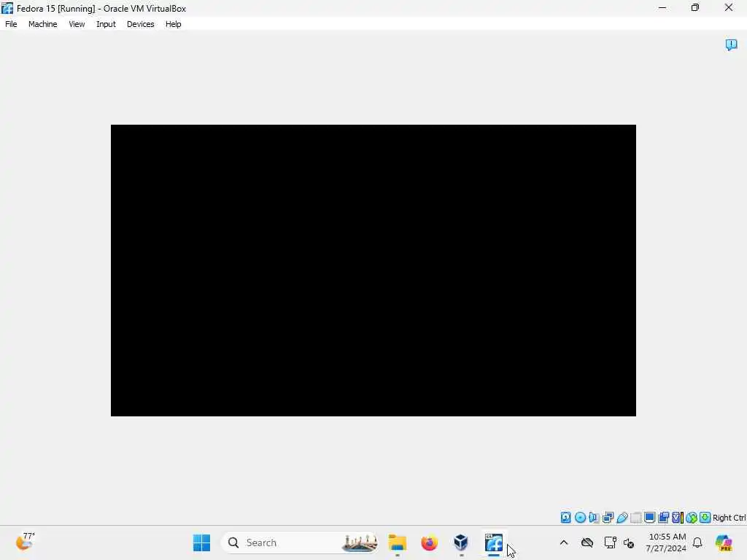Click the optical disk status icon

[x=580, y=517]
